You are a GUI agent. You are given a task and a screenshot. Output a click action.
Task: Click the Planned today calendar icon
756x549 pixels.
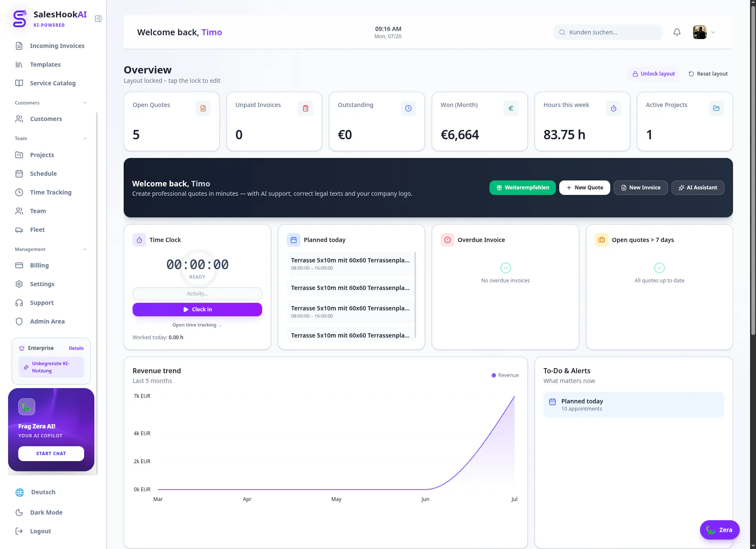pos(294,240)
